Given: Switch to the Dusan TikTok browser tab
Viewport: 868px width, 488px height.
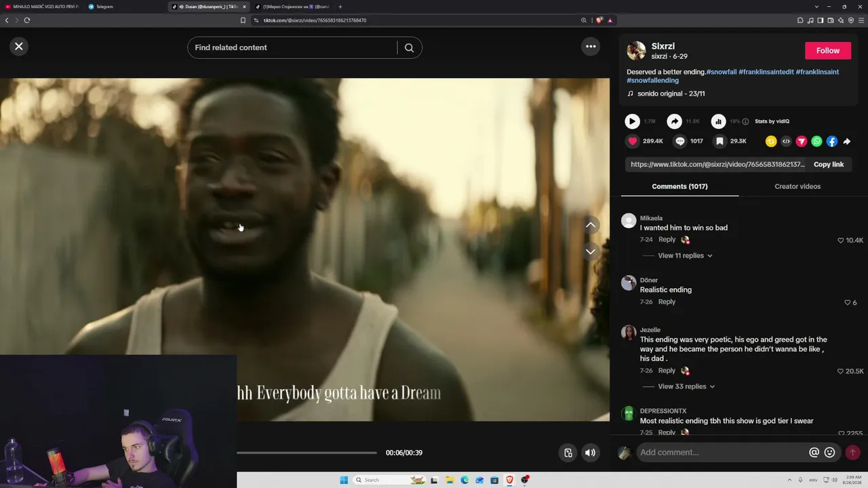Looking at the screenshot, I should pos(209,7).
